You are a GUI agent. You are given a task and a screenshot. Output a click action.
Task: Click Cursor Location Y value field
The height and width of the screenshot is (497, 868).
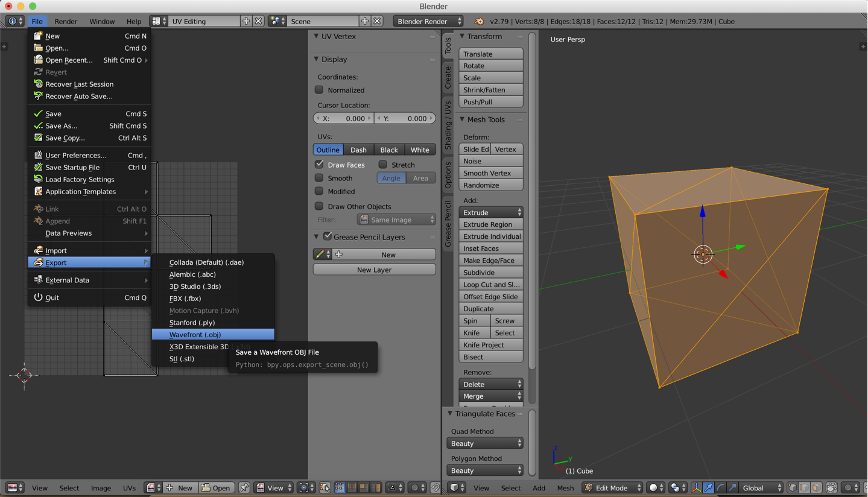tap(405, 118)
